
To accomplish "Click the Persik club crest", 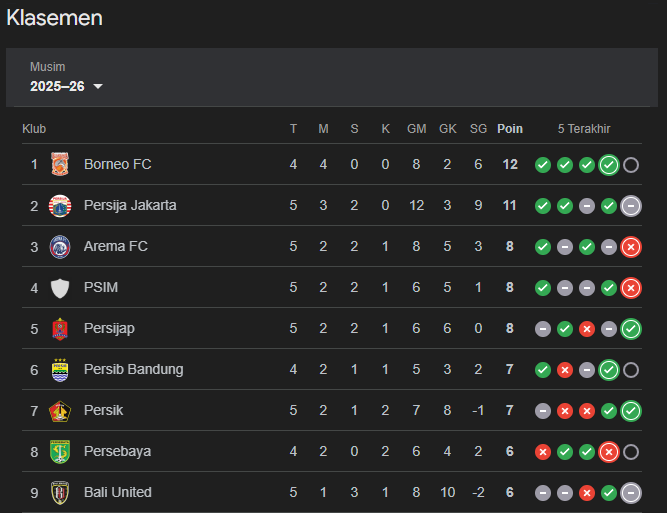I will [61, 410].
